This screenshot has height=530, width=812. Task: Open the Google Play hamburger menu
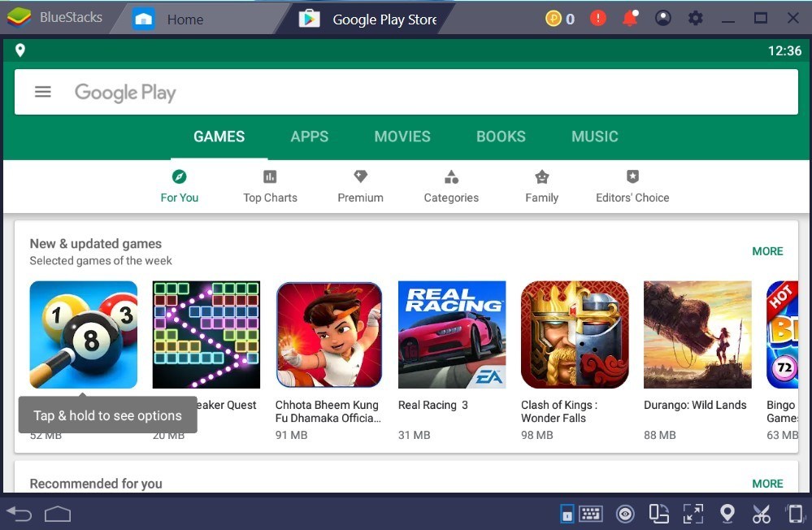(x=43, y=92)
